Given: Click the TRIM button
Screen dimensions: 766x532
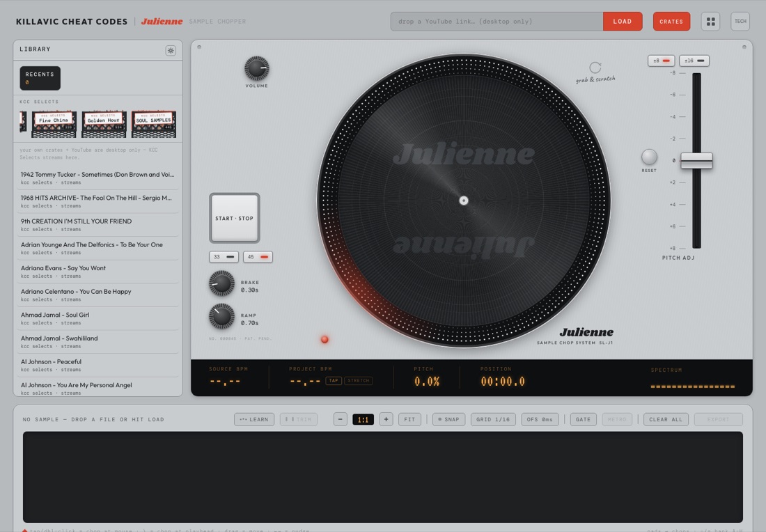Looking at the screenshot, I should [299, 419].
